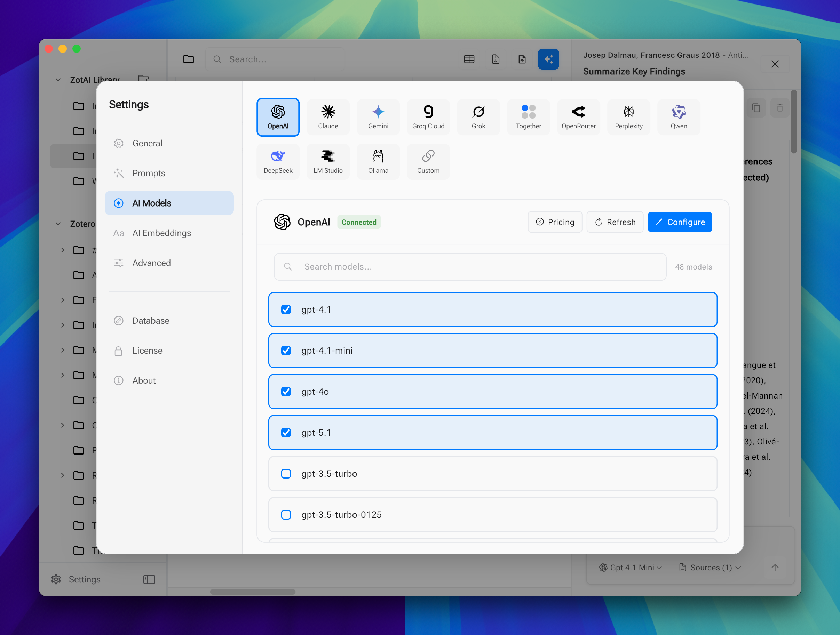Disable the gpt-4o model

(286, 392)
